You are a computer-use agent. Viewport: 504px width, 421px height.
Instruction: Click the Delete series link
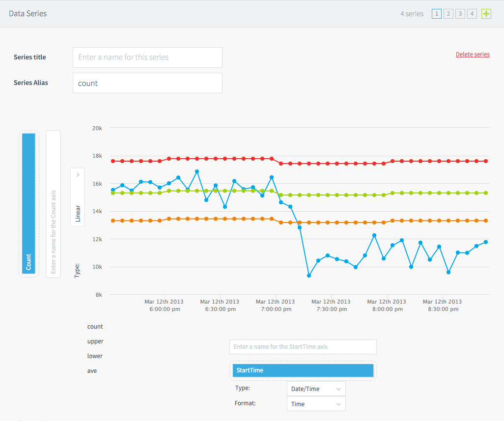472,55
